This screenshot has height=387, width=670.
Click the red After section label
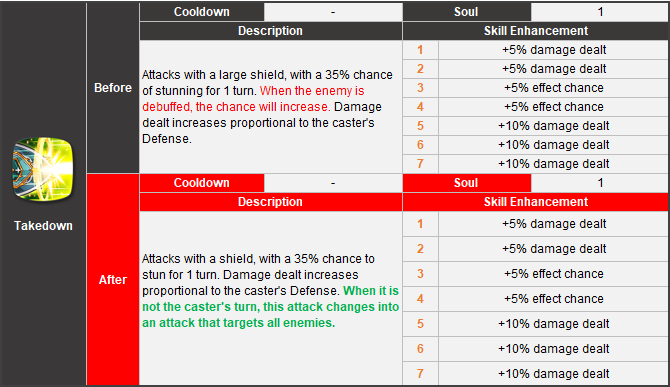[113, 280]
